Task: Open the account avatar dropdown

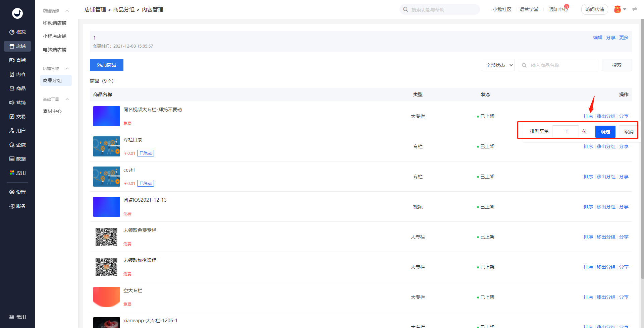Action: pos(620,9)
